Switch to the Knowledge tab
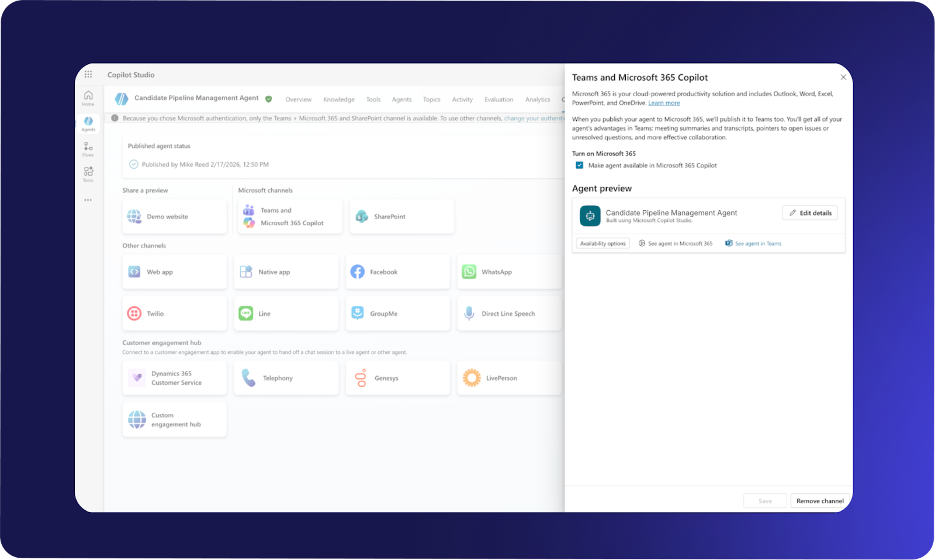Image resolution: width=935 pixels, height=560 pixels. 338,99
